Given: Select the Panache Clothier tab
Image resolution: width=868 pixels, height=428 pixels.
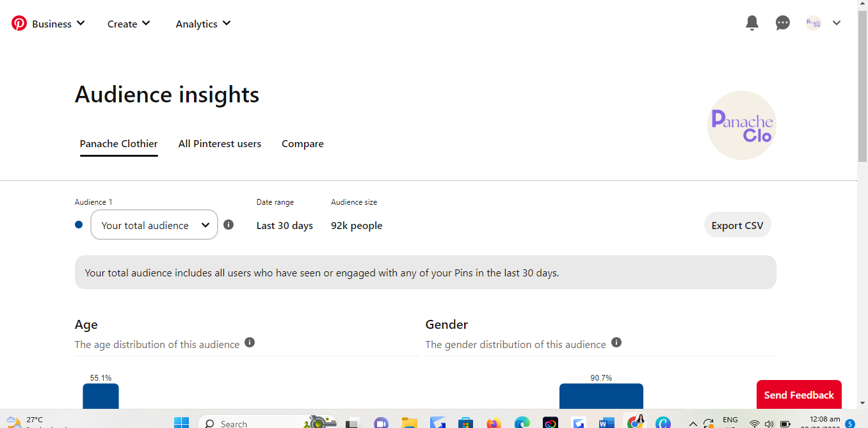Looking at the screenshot, I should coord(118,144).
